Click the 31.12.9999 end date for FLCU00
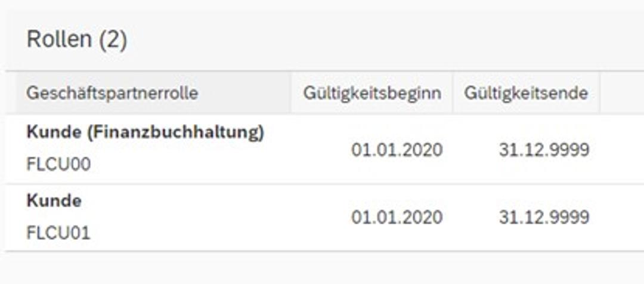 point(544,150)
